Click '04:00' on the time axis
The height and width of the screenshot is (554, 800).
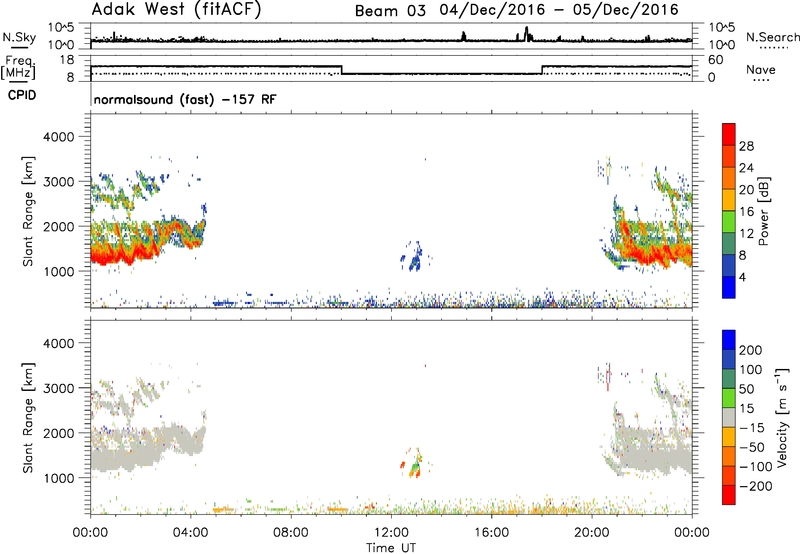(x=191, y=533)
